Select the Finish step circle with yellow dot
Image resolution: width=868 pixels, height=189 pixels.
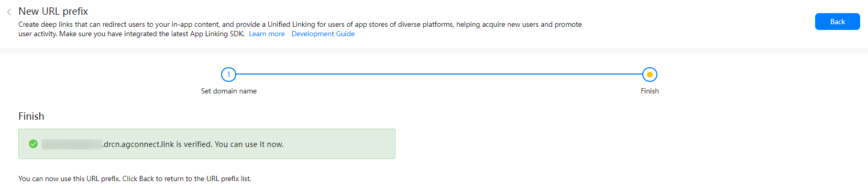point(650,75)
